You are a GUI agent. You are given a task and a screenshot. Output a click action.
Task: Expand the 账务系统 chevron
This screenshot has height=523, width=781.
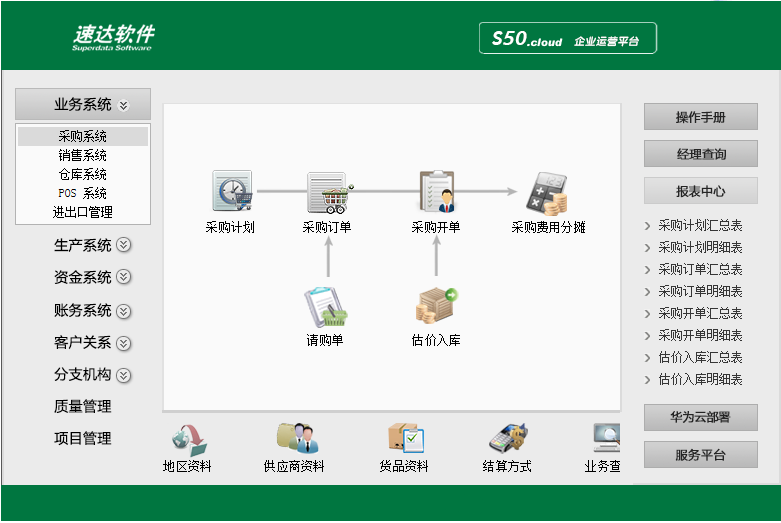tap(124, 311)
